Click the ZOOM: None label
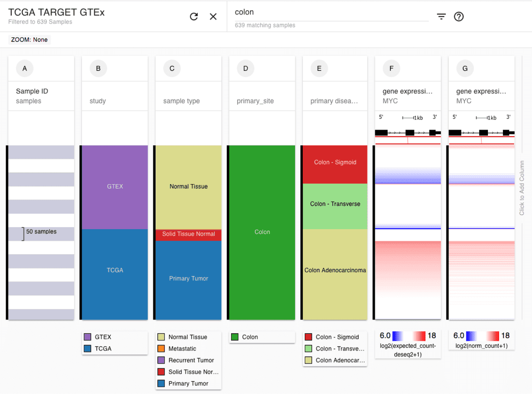The image size is (532, 394). click(30, 40)
